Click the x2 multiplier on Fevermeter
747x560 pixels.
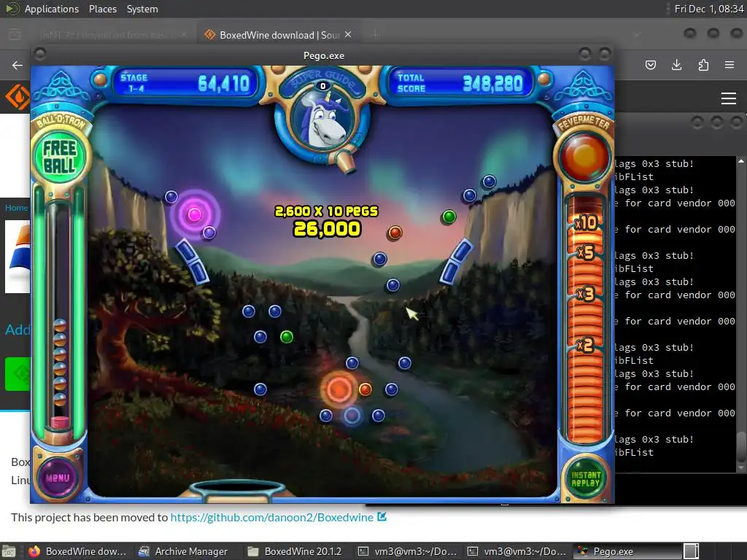pyautogui.click(x=585, y=344)
